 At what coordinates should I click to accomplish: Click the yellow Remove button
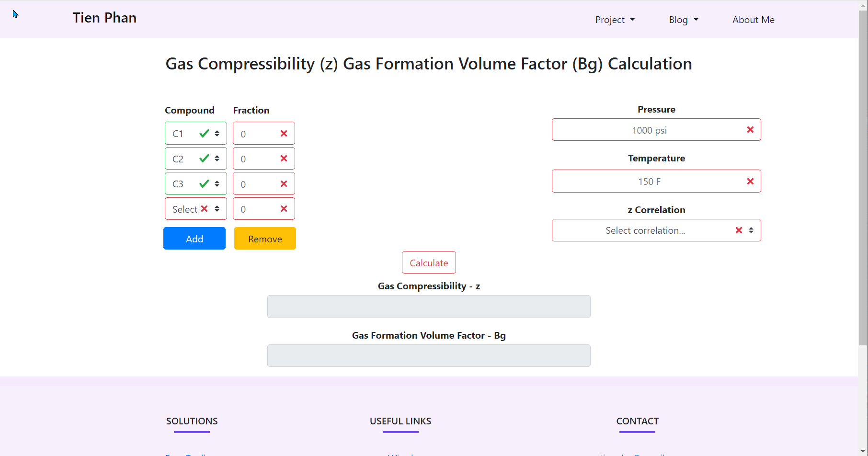pos(265,239)
